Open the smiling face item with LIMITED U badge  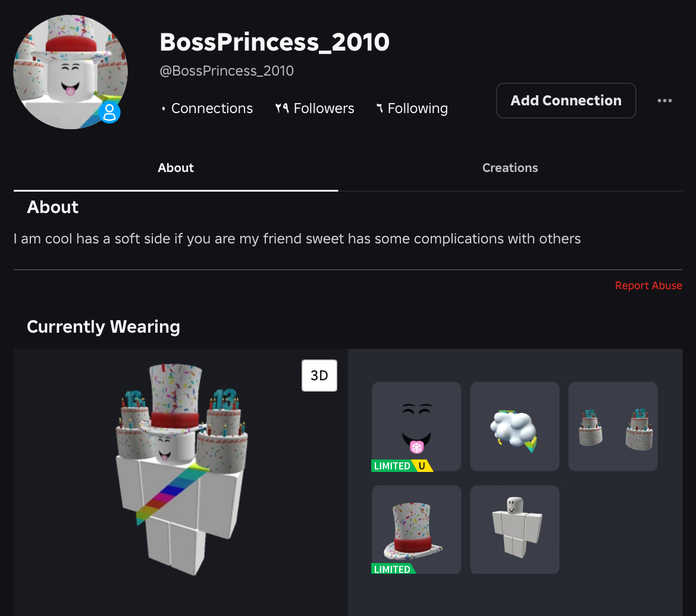point(416,426)
